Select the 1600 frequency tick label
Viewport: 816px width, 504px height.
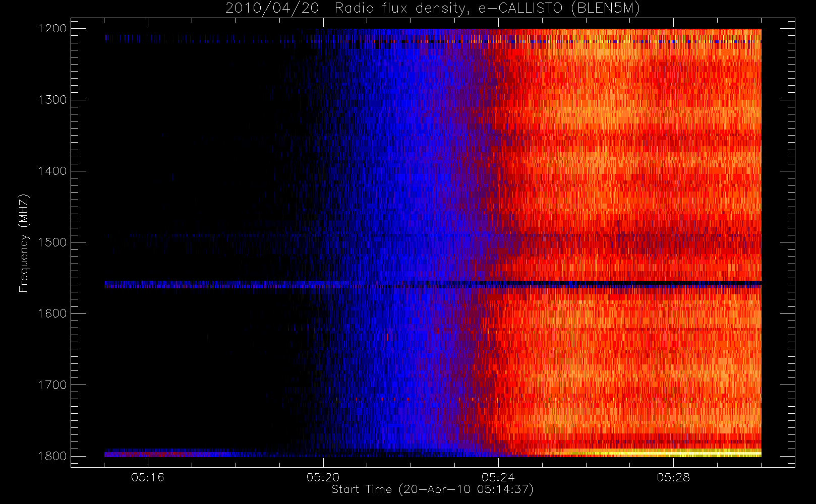point(52,313)
